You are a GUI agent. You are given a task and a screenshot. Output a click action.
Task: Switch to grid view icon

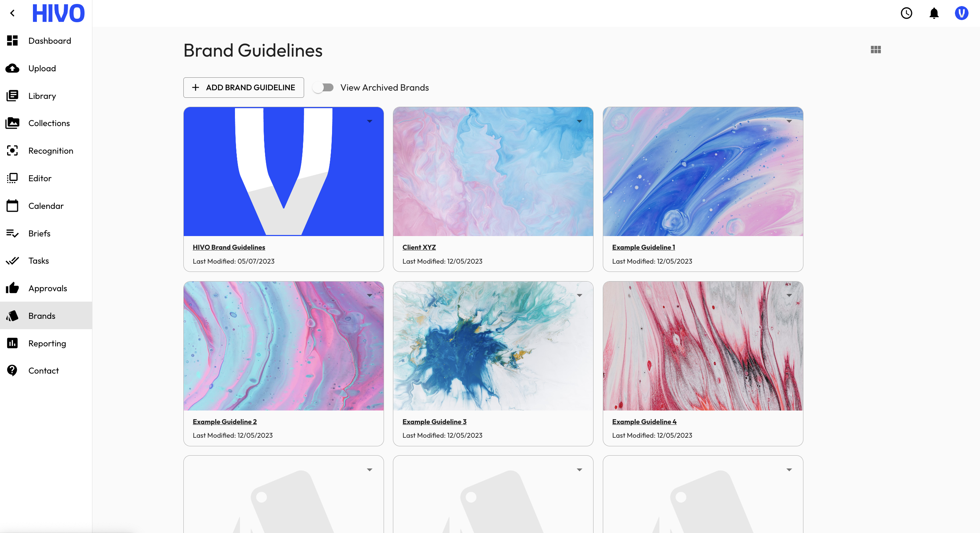coord(875,49)
